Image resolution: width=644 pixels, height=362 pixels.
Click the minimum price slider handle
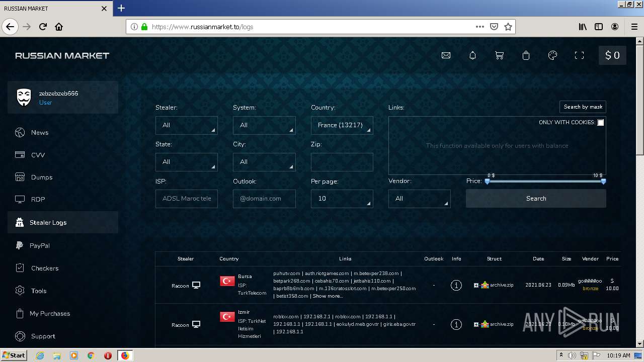pyautogui.click(x=487, y=182)
